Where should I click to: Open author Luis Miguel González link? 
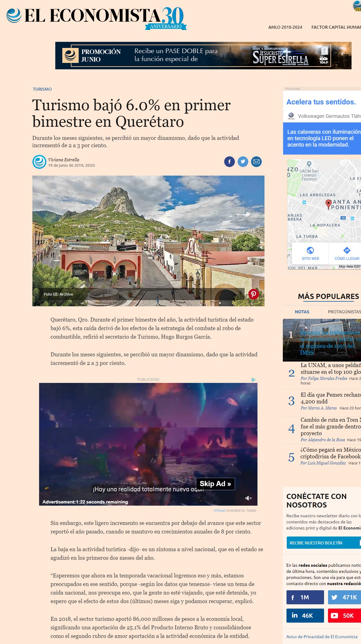(x=323, y=463)
